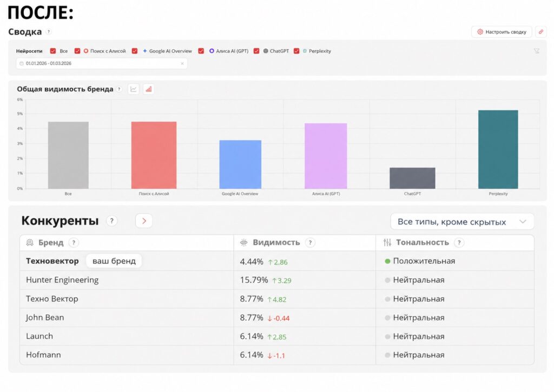
Task: Open the Все типы, кроме скрытых dropdown
Action: (x=462, y=222)
